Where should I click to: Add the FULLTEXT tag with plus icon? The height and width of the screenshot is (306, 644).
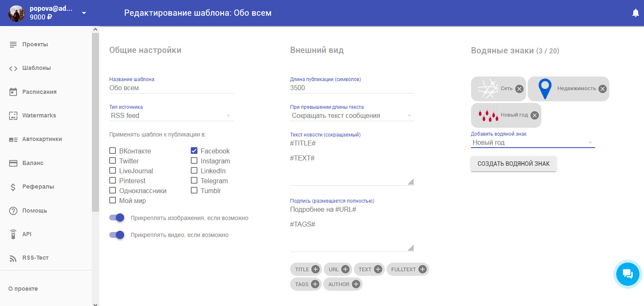coord(422,270)
